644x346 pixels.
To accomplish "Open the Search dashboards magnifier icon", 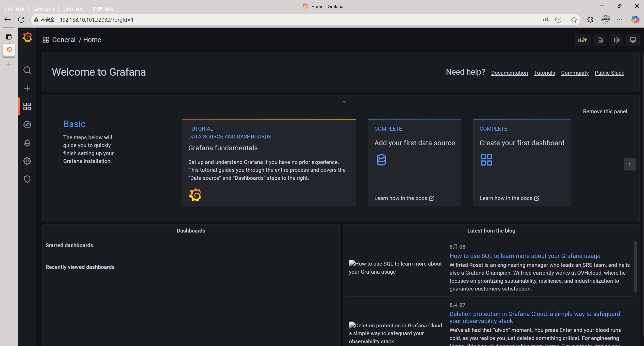I will (27, 70).
